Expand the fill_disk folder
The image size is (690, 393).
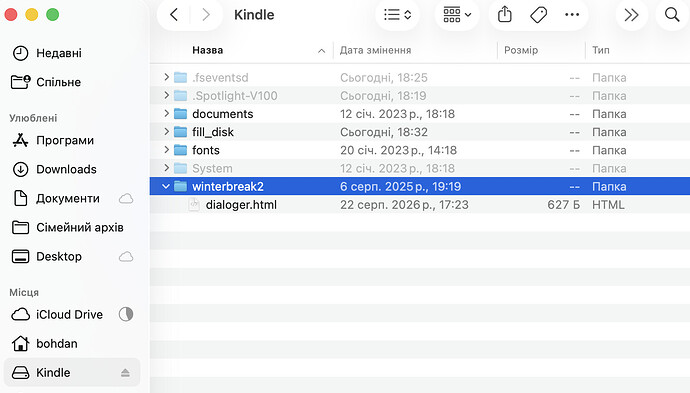click(x=166, y=132)
